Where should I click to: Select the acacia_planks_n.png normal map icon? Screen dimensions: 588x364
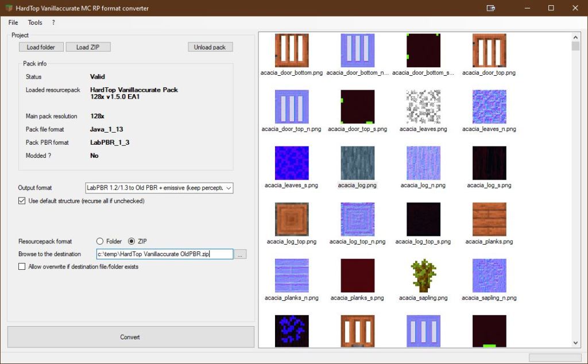(291, 276)
